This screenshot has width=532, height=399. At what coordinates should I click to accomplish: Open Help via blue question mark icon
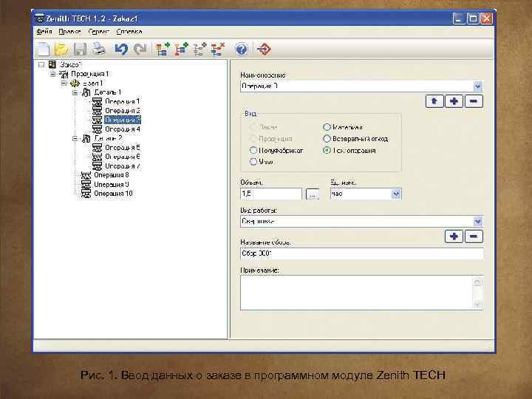coord(242,50)
